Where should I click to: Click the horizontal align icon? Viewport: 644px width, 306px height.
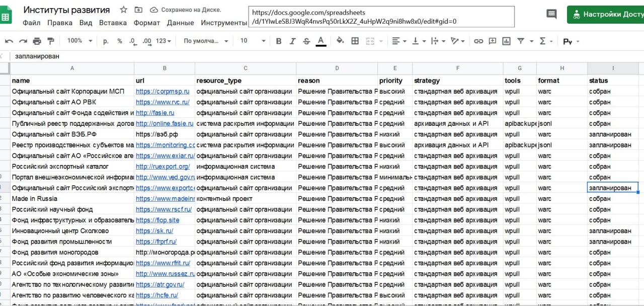point(396,41)
